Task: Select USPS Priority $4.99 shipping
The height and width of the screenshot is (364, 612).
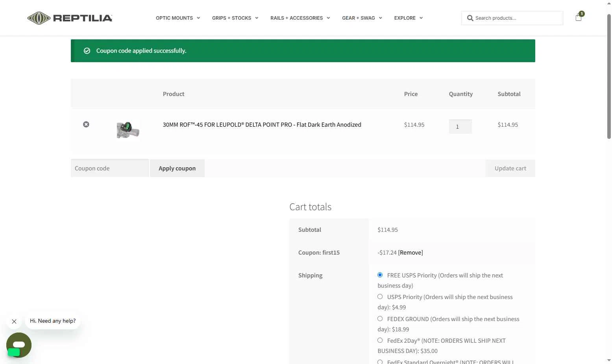Action: (380, 297)
